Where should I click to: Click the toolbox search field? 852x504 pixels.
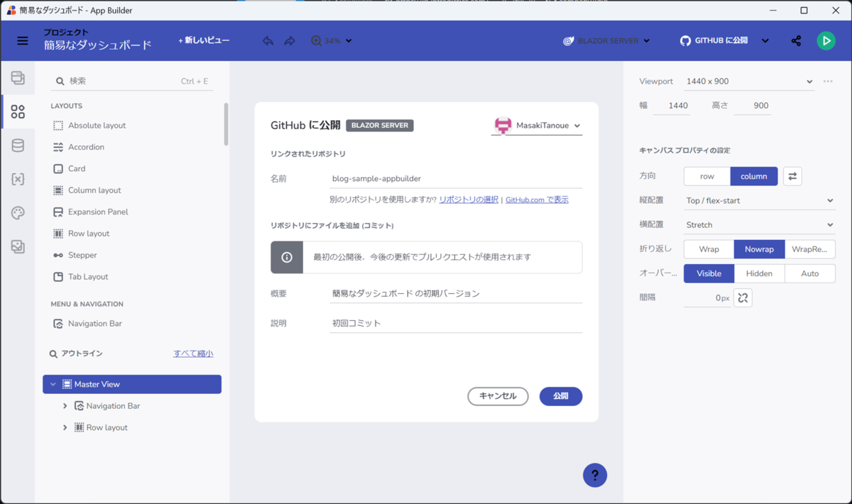pos(132,82)
